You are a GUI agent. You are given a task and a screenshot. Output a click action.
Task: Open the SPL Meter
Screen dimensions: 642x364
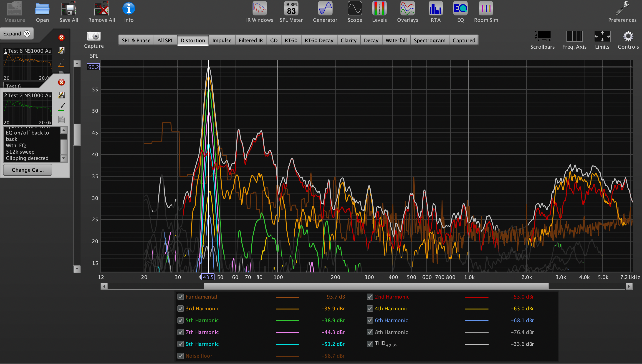pos(291,8)
